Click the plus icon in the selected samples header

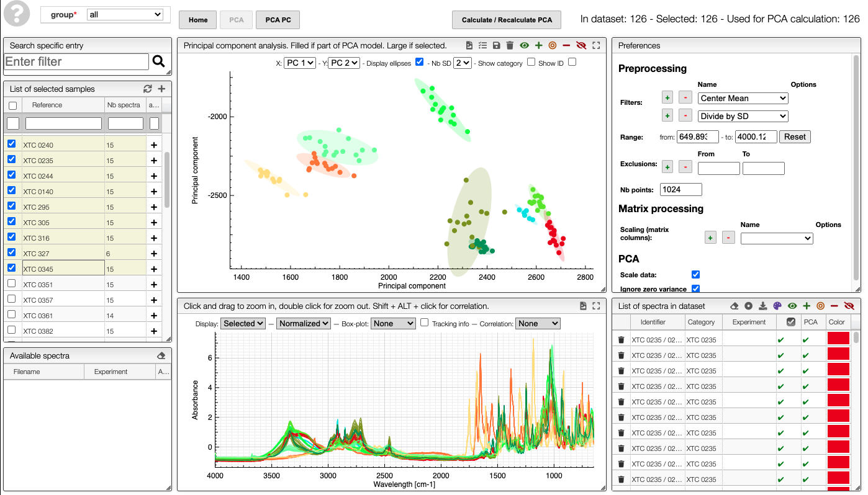(x=161, y=89)
